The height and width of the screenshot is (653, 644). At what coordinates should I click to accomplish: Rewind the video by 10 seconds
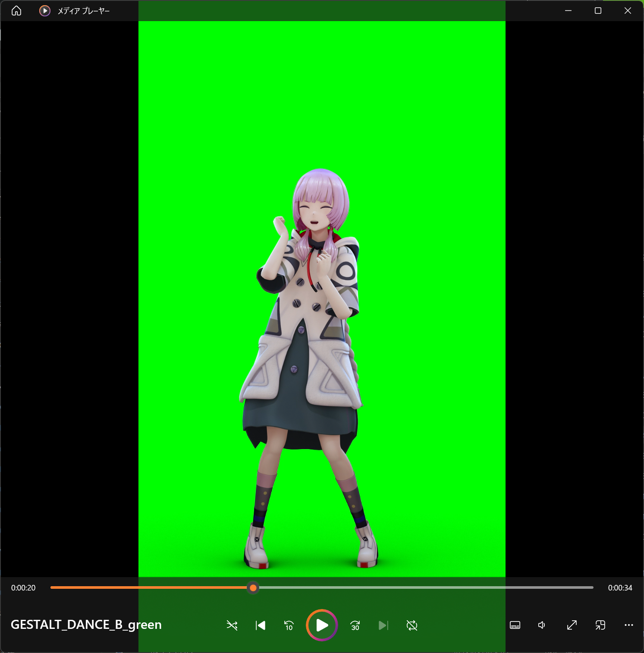click(288, 625)
